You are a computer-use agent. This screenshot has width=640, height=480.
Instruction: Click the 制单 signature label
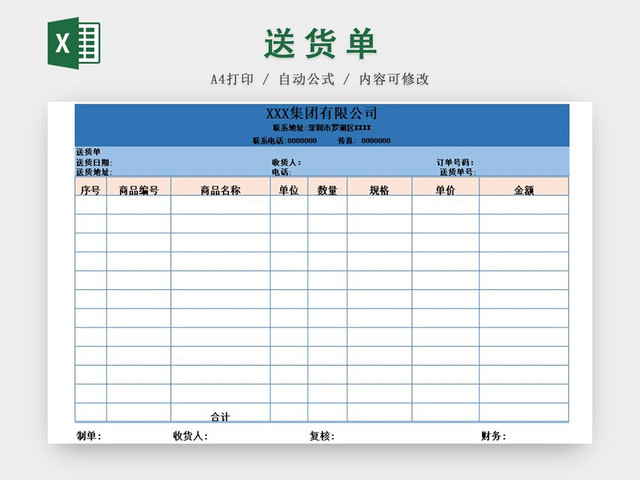[89, 436]
